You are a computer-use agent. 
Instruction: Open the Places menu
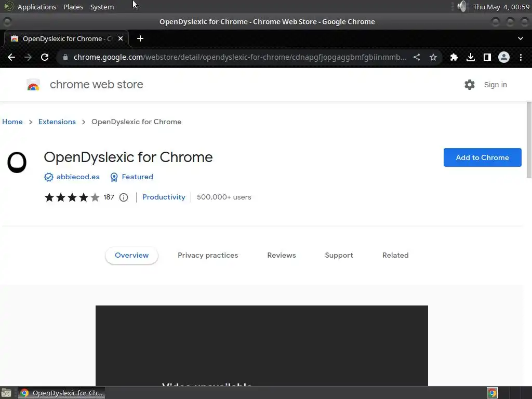73,7
